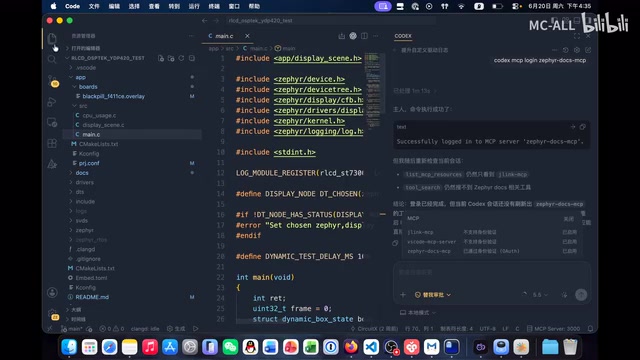This screenshot has height=360, width=640.
Task: Open the 5.5 model dropdown in Codex
Action: (x=540, y=295)
